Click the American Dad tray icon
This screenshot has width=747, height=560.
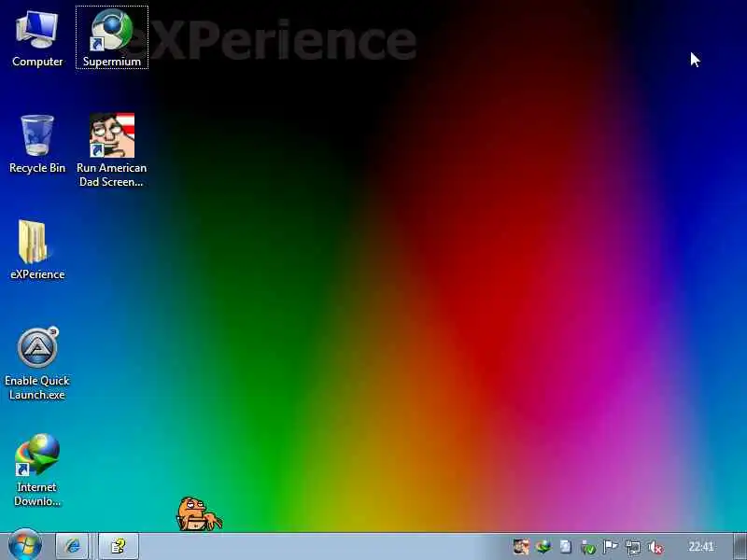(x=521, y=547)
